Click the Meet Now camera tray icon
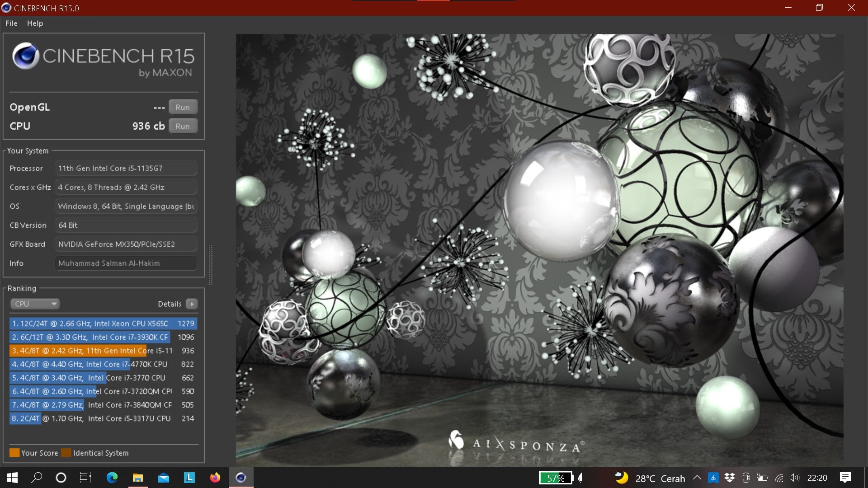 point(746,478)
